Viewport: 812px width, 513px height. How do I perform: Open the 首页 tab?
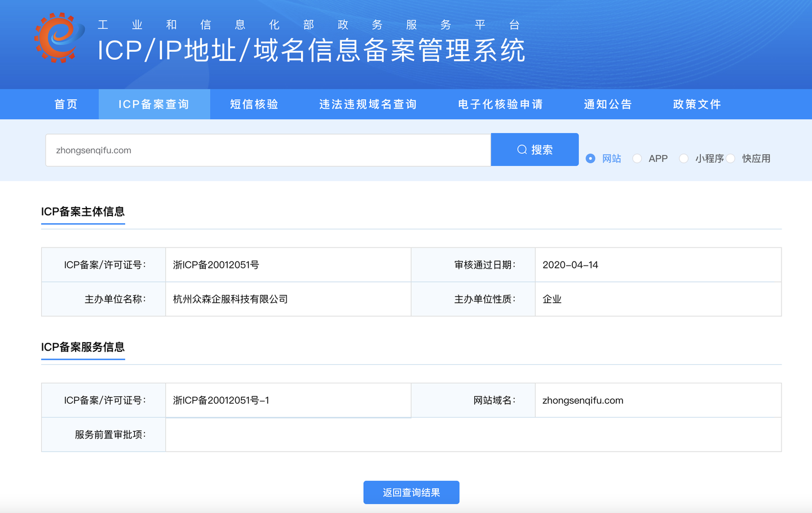tap(65, 104)
